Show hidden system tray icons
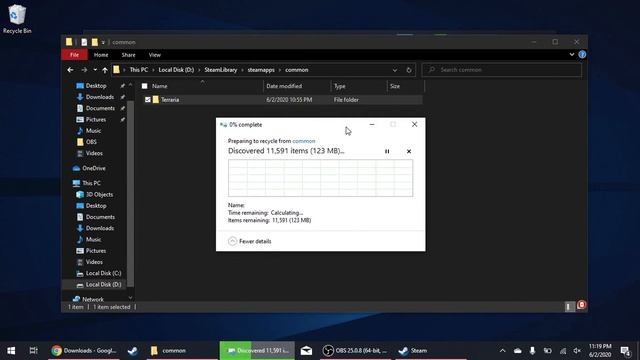Image resolution: width=640 pixels, height=360 pixels. [502, 351]
